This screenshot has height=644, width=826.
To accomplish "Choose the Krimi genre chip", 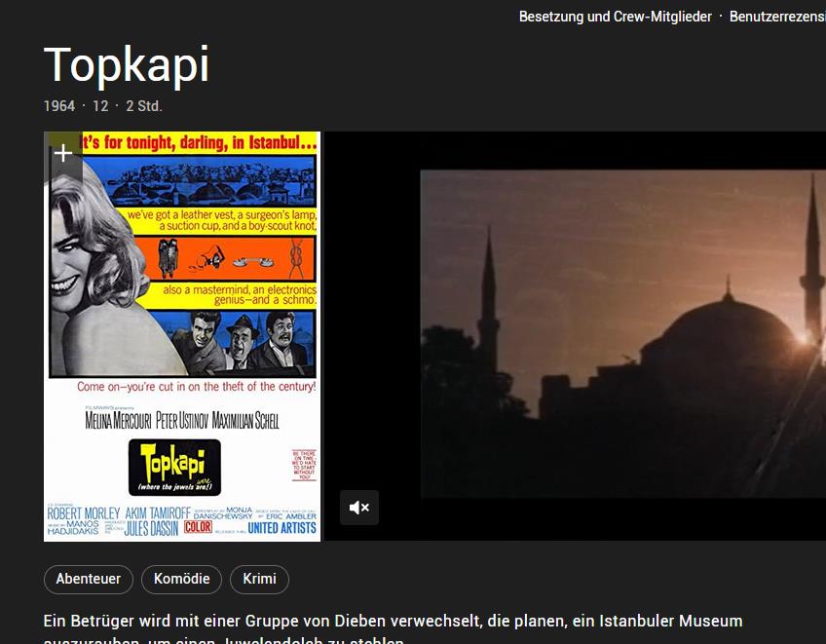I will click(x=259, y=579).
